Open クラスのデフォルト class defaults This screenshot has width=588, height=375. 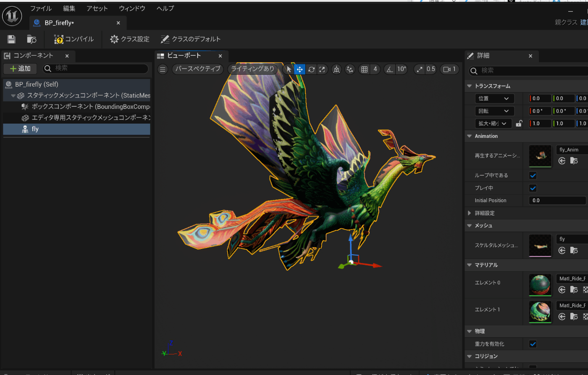(x=191, y=39)
